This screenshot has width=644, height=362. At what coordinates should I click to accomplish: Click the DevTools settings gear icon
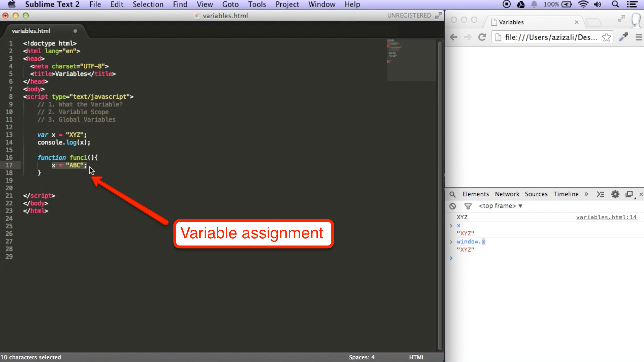(x=615, y=194)
